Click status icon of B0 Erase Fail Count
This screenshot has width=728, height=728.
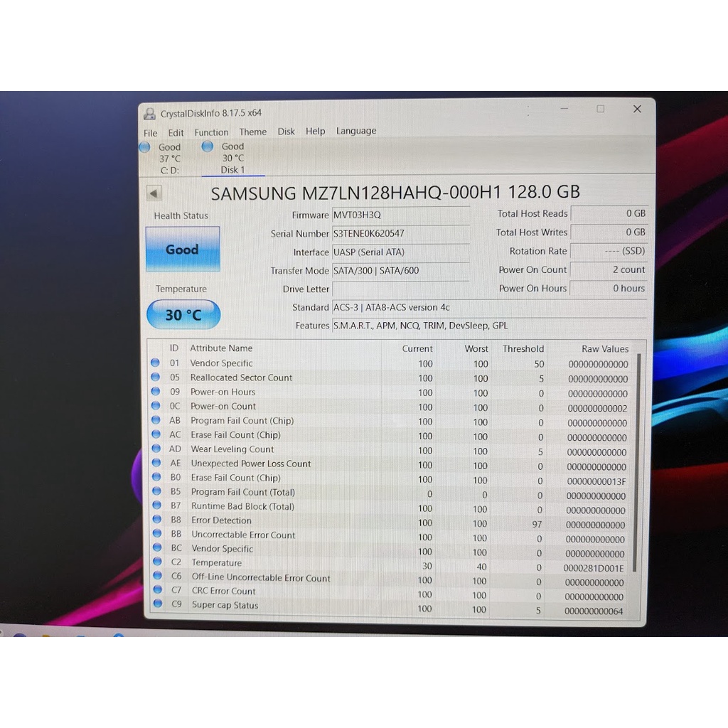(156, 477)
